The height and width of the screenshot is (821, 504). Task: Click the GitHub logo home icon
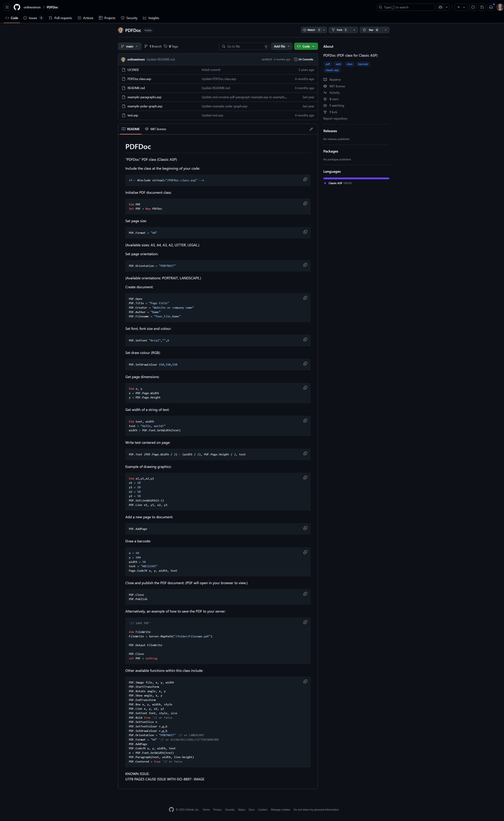pyautogui.click(x=17, y=7)
